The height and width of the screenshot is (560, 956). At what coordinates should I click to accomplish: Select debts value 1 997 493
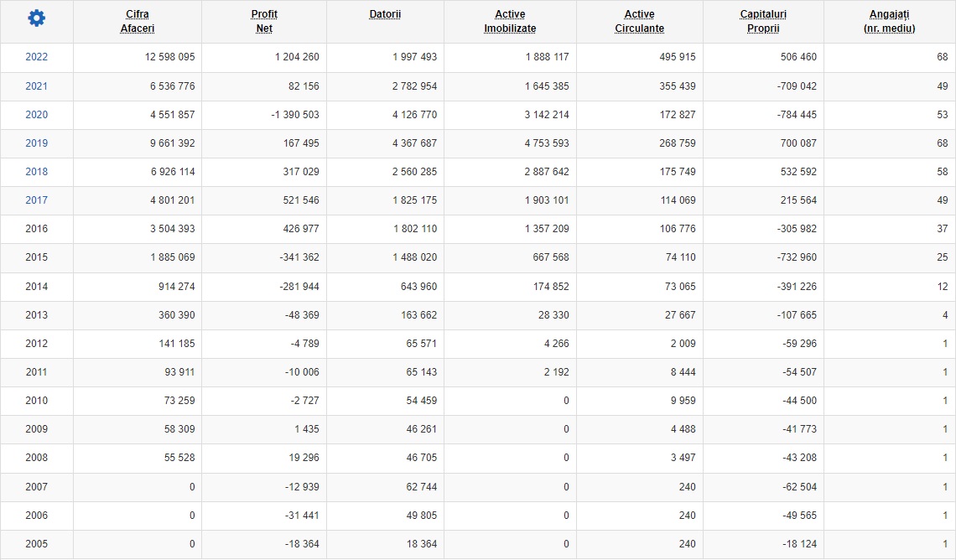(x=414, y=57)
